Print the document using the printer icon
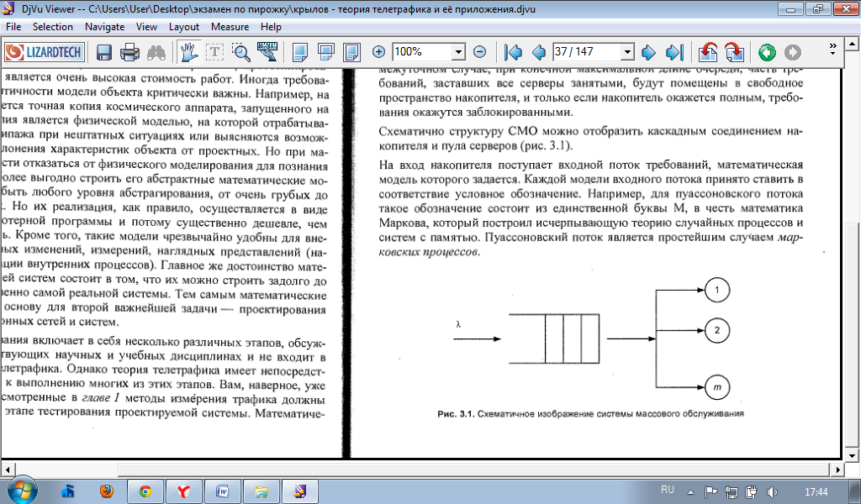 pyautogui.click(x=129, y=53)
